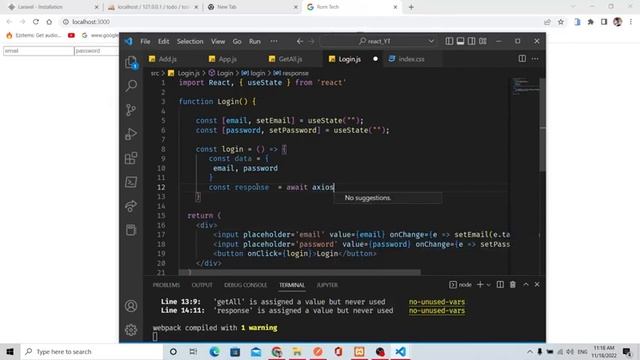This screenshot has height=360, width=640.
Task: Go forward with VS Code navigation arrow
Action: point(312,41)
